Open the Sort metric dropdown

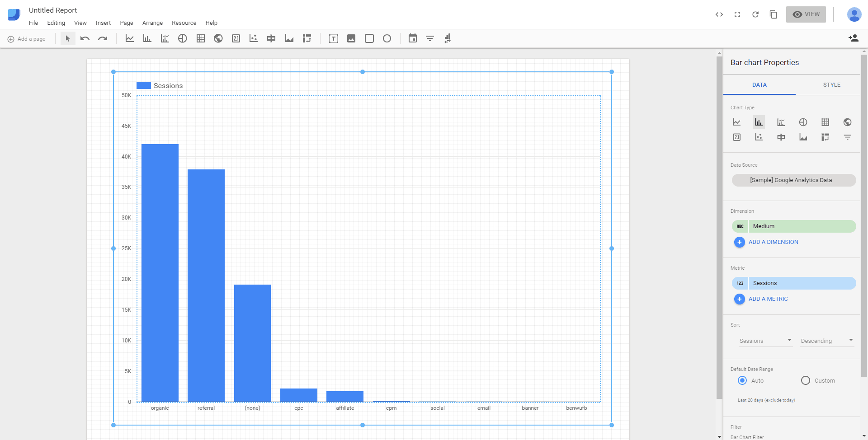tap(764, 341)
